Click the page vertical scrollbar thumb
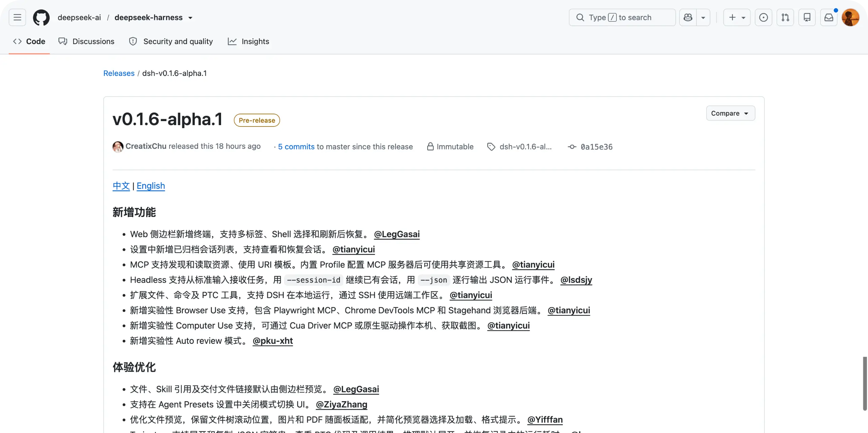The image size is (868, 433). click(x=865, y=383)
